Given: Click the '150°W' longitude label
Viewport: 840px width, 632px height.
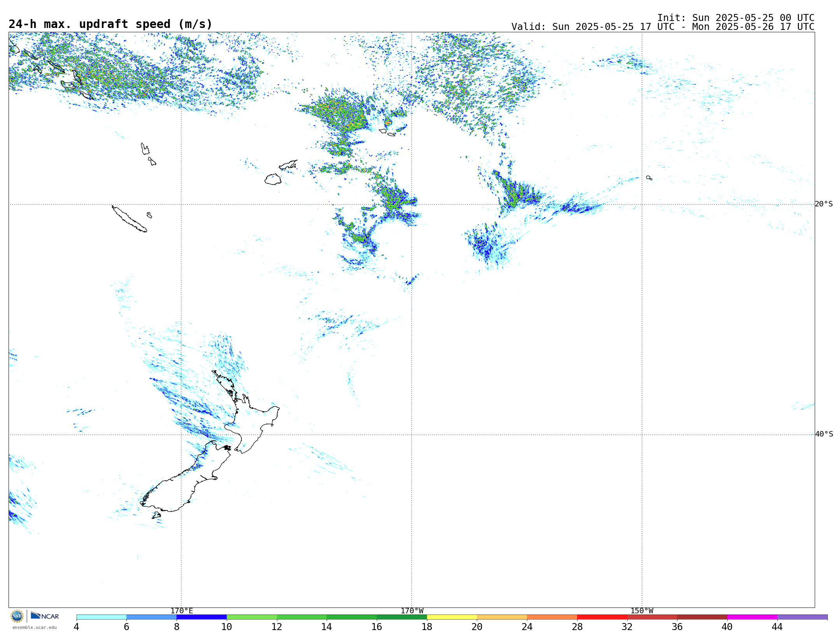Looking at the screenshot, I should pyautogui.click(x=642, y=611).
